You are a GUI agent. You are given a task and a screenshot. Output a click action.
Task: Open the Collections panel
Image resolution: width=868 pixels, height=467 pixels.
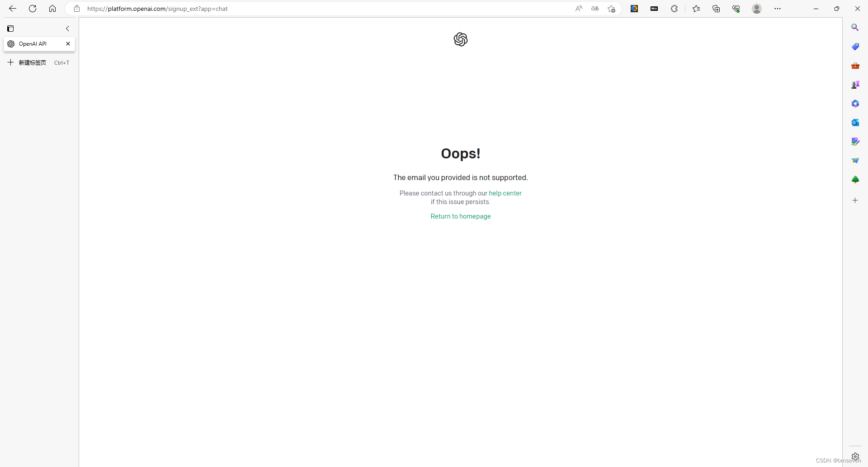[x=716, y=9]
